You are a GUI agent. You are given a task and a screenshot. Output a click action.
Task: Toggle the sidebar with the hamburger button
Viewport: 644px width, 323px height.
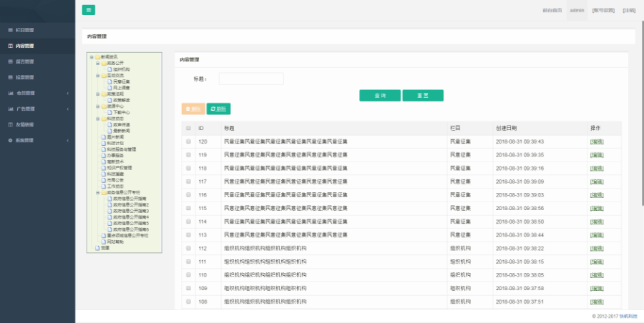(88, 10)
